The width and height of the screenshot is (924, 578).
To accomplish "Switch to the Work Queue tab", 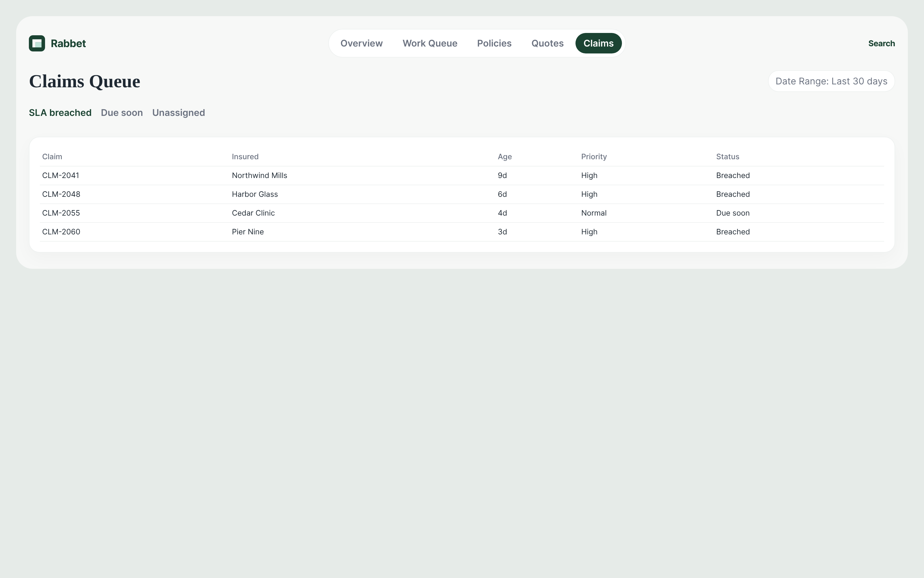I will point(430,43).
